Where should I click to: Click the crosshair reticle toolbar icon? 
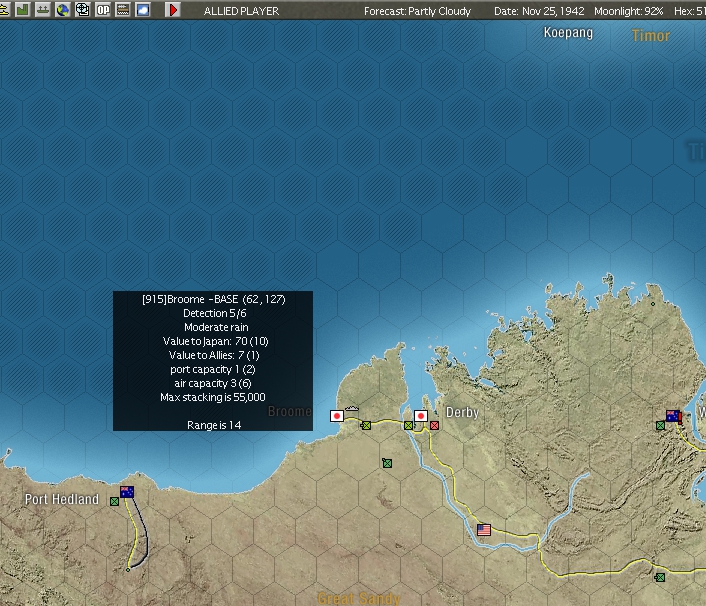83,9
